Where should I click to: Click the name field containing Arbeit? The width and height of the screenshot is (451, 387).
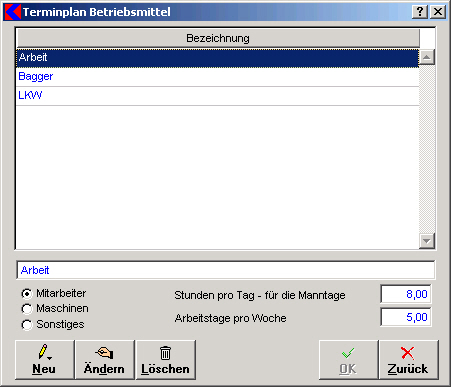(225, 270)
